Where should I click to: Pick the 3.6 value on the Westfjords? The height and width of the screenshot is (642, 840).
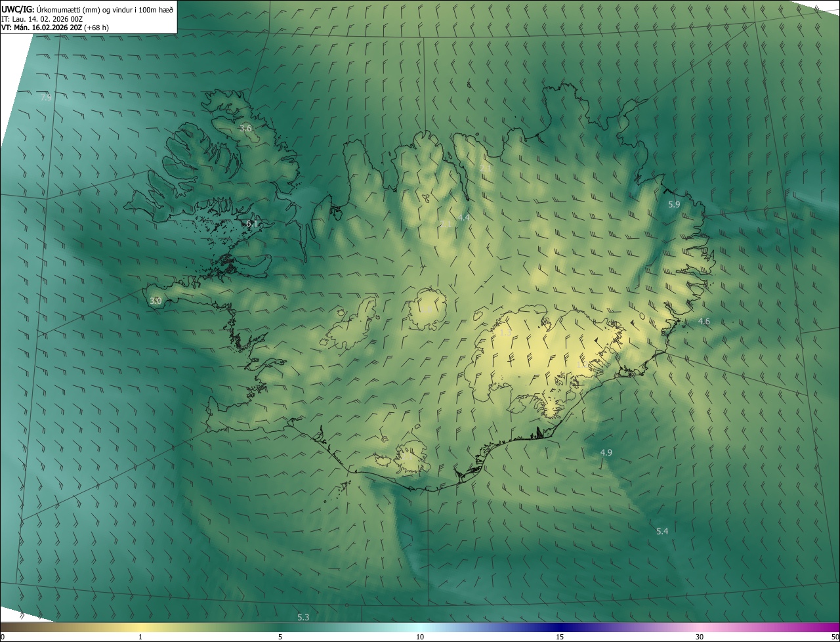coord(245,128)
